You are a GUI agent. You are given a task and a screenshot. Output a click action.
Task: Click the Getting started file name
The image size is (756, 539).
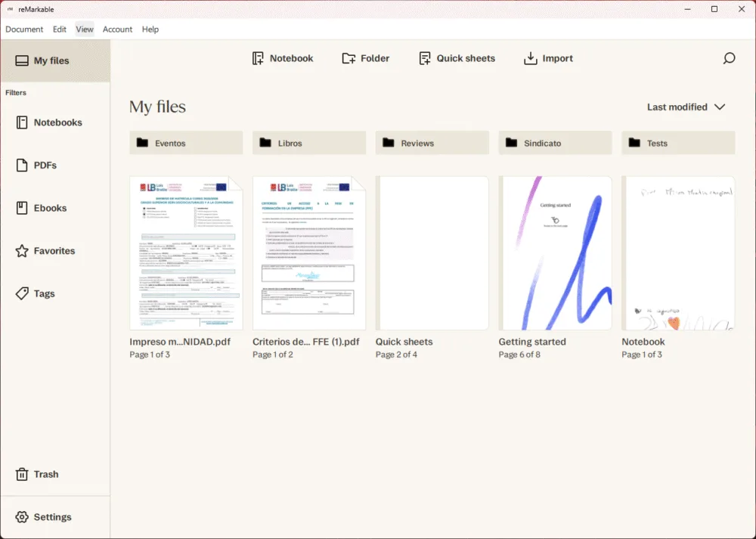[532, 342]
